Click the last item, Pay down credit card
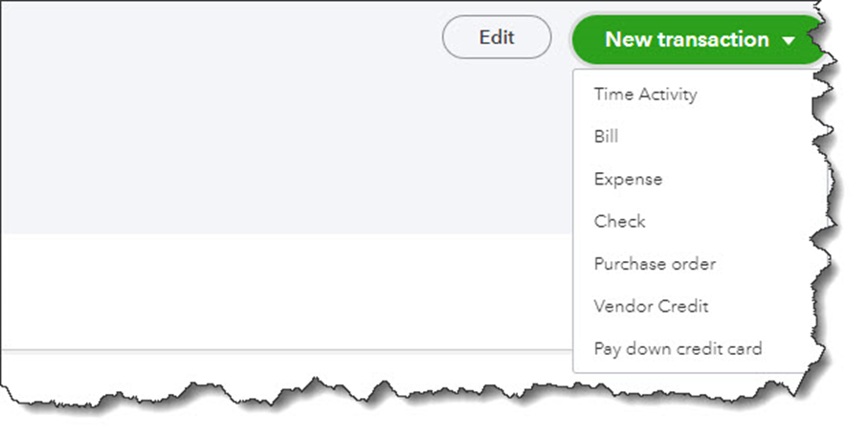The width and height of the screenshot is (868, 438). pyautogui.click(x=678, y=349)
